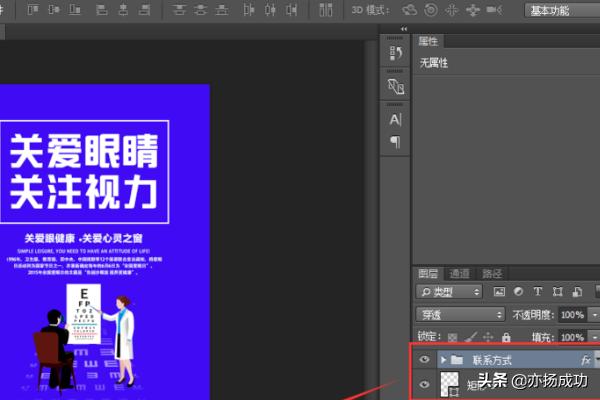Open the 类型 layer filter dropdown

[x=450, y=292]
